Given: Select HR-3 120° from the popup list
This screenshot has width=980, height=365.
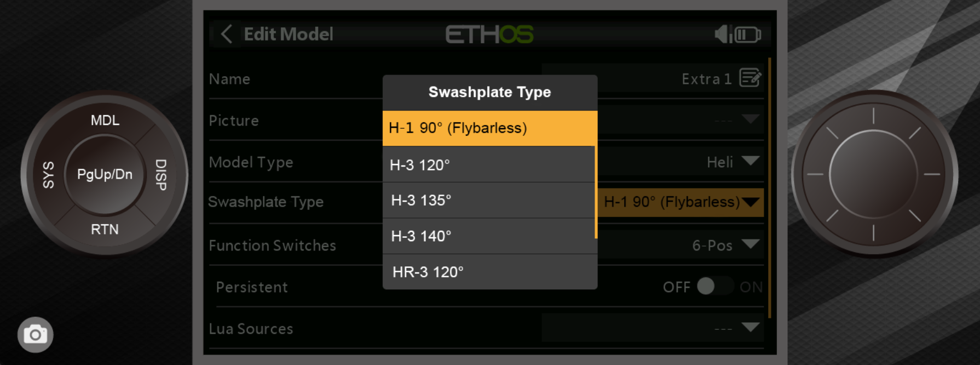Looking at the screenshot, I should (489, 271).
